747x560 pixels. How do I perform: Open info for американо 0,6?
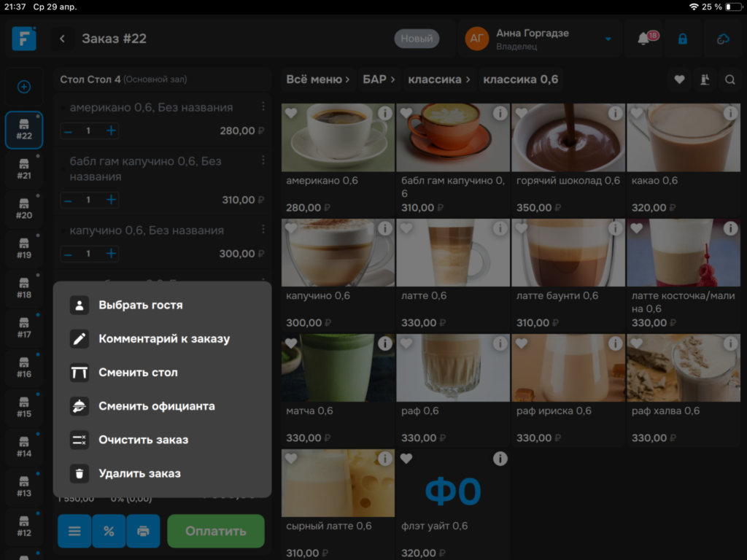pyautogui.click(x=385, y=113)
